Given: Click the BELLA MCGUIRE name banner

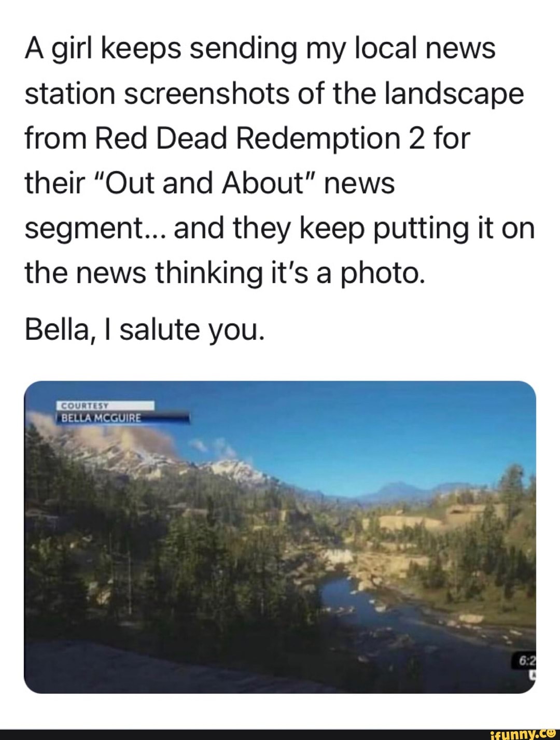Looking at the screenshot, I should coord(122,417).
